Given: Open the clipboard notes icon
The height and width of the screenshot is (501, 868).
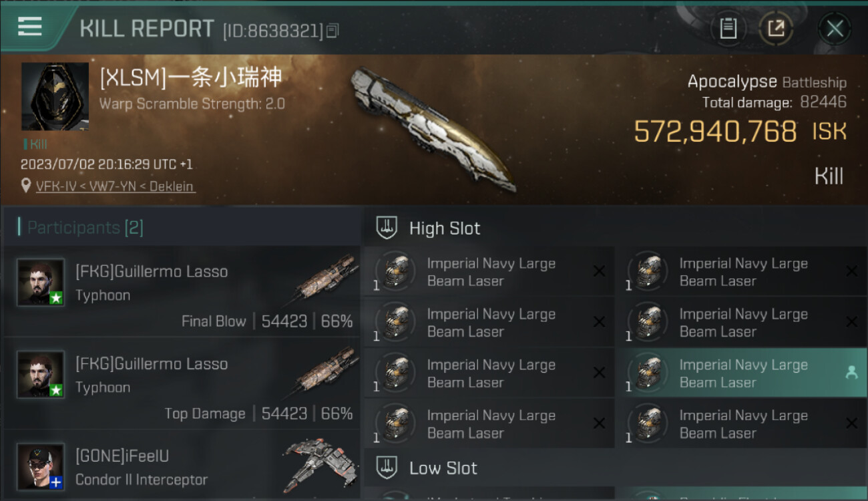Looking at the screenshot, I should pyautogui.click(x=728, y=28).
